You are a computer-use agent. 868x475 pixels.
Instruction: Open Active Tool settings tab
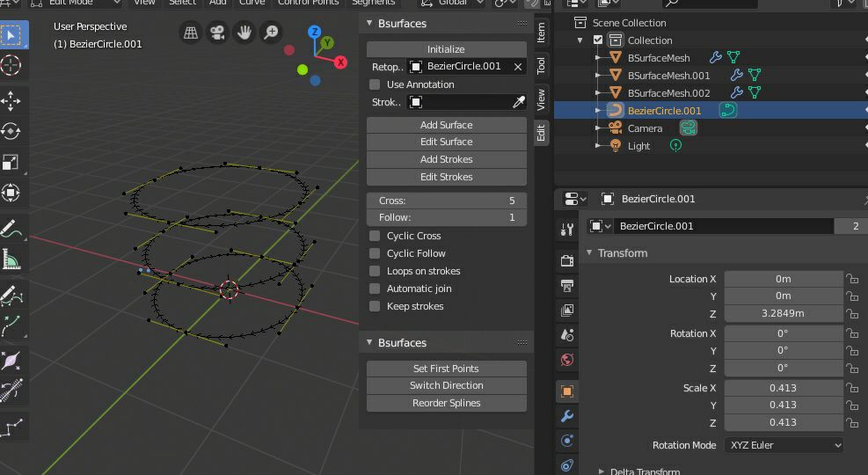[x=567, y=230]
